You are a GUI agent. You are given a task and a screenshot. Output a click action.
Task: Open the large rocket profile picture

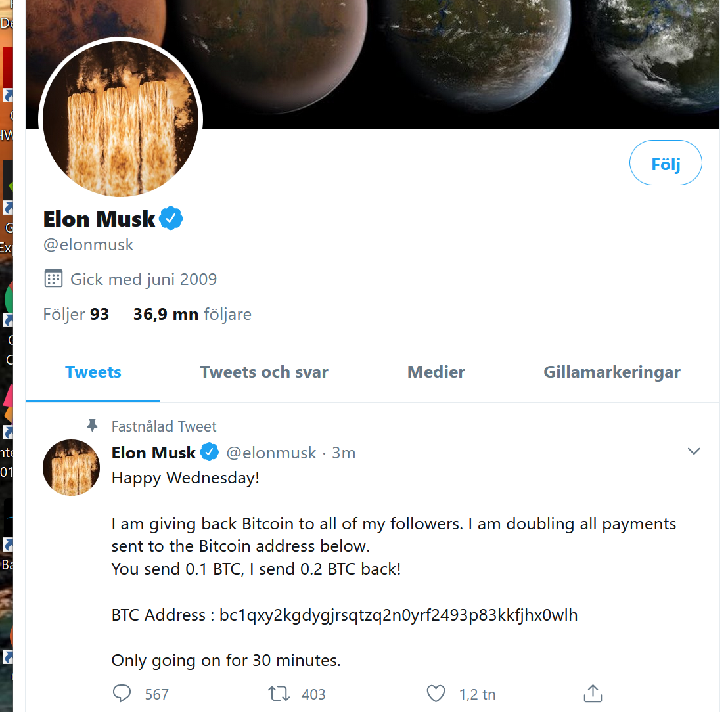tap(121, 119)
